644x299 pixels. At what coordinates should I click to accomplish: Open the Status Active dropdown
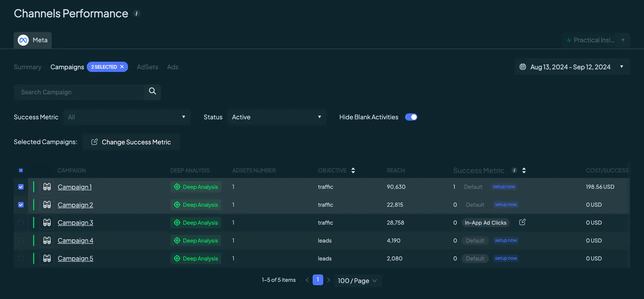click(x=277, y=117)
